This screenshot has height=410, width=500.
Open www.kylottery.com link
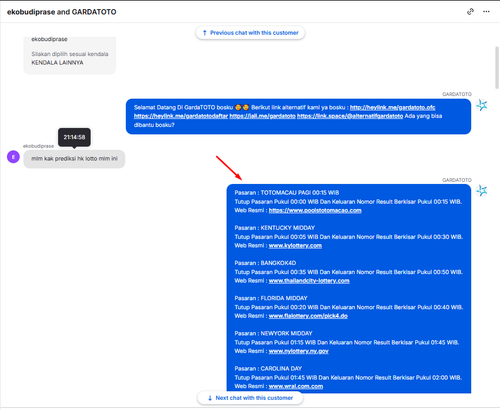295,246
